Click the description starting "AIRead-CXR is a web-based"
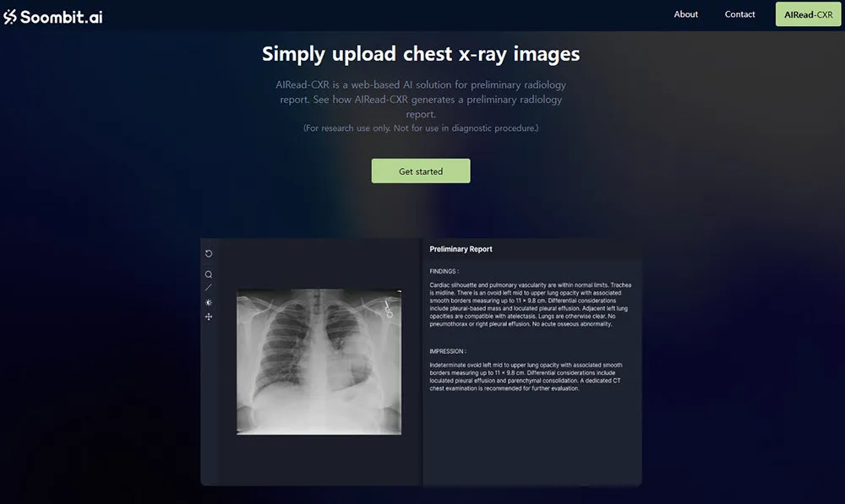This screenshot has height=504, width=845. (421, 99)
